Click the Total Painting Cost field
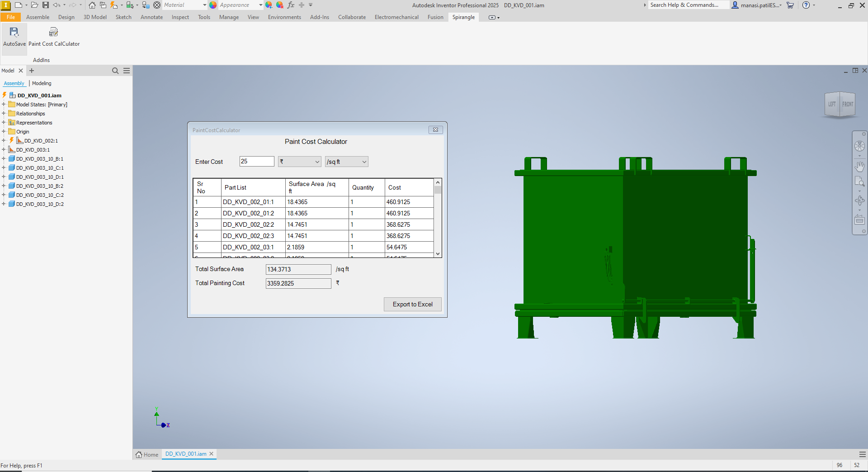This screenshot has height=472, width=868. click(x=298, y=283)
